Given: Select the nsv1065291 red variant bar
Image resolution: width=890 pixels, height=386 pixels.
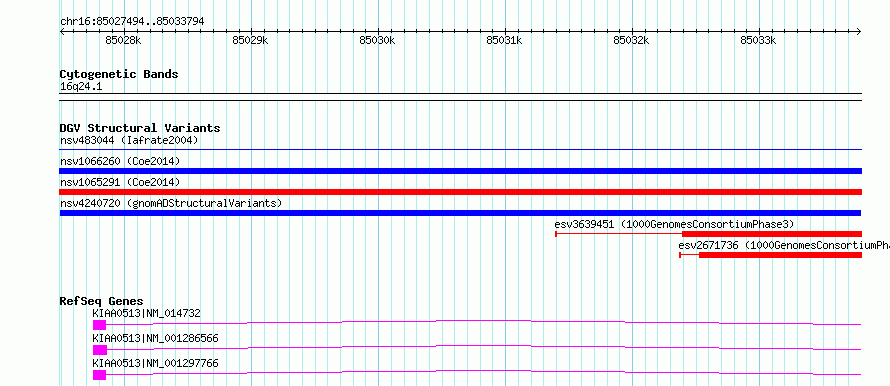Looking at the screenshot, I should (461, 192).
